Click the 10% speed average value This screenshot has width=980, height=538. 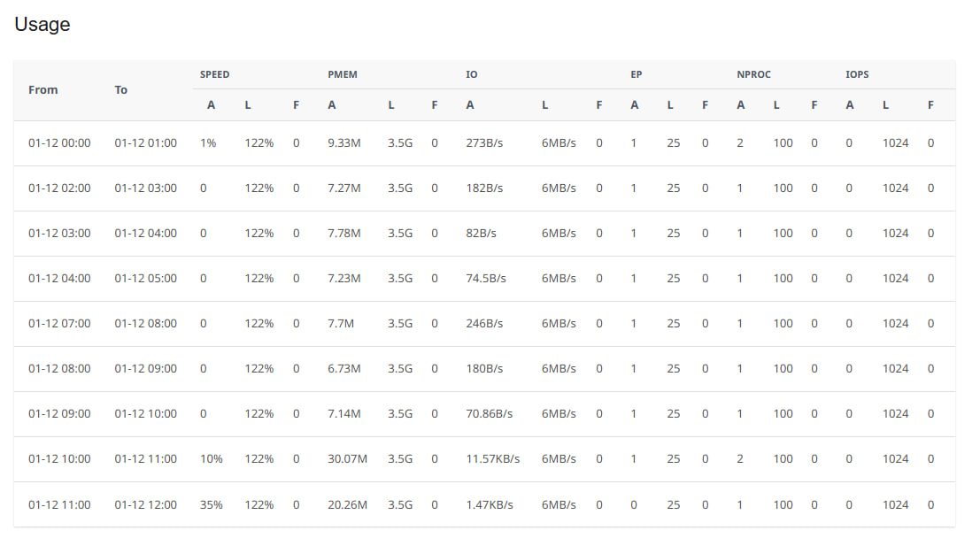212,459
